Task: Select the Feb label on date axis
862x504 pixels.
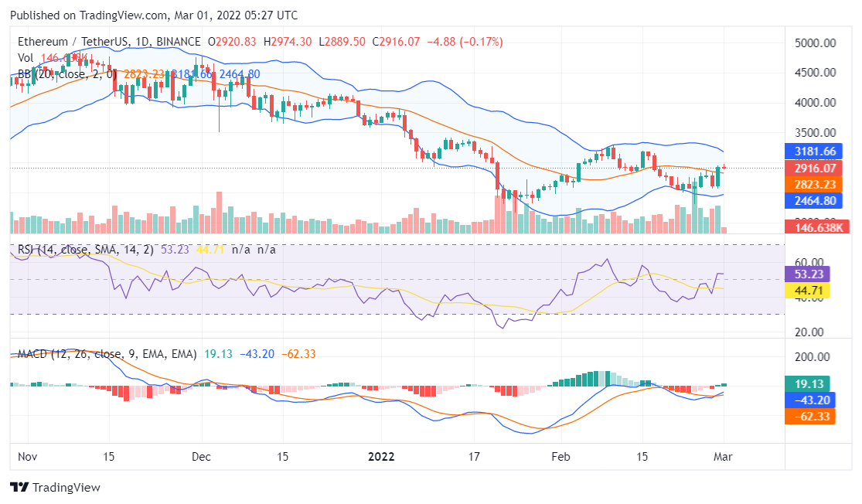Action: [560, 456]
